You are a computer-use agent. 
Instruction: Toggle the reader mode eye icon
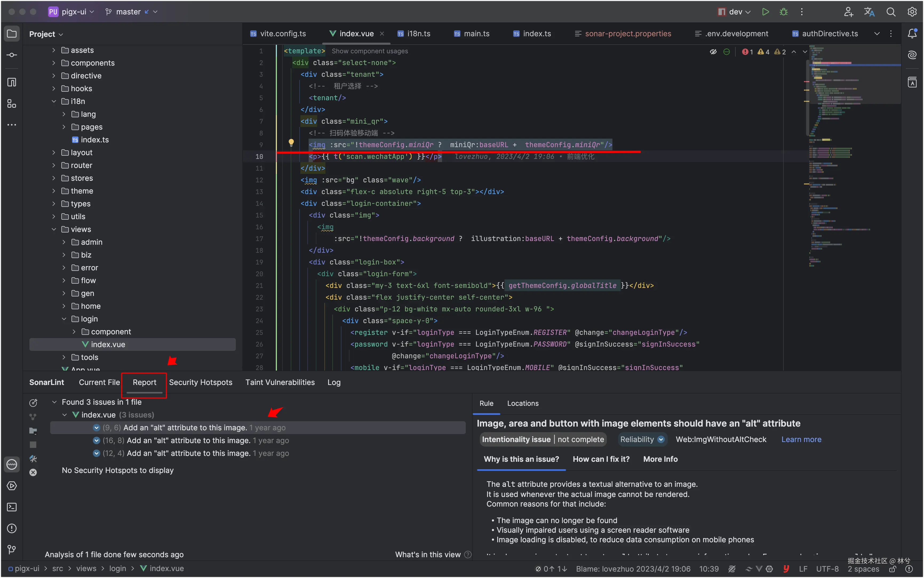pos(713,52)
